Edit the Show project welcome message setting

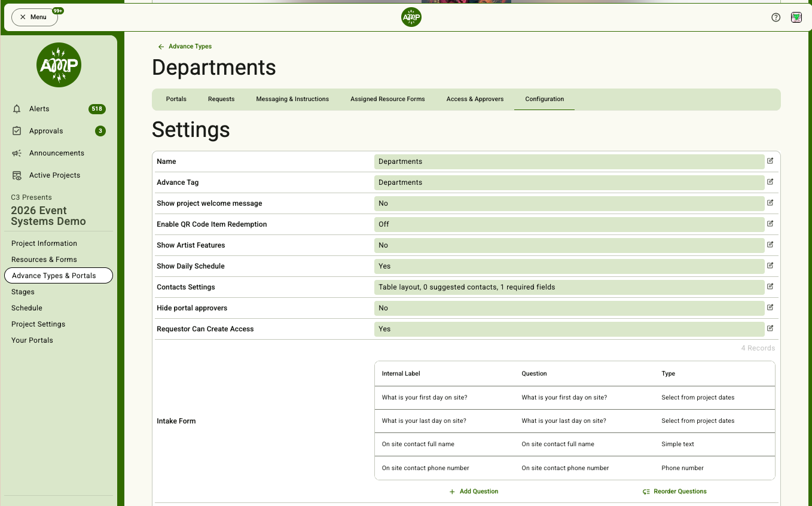click(770, 203)
